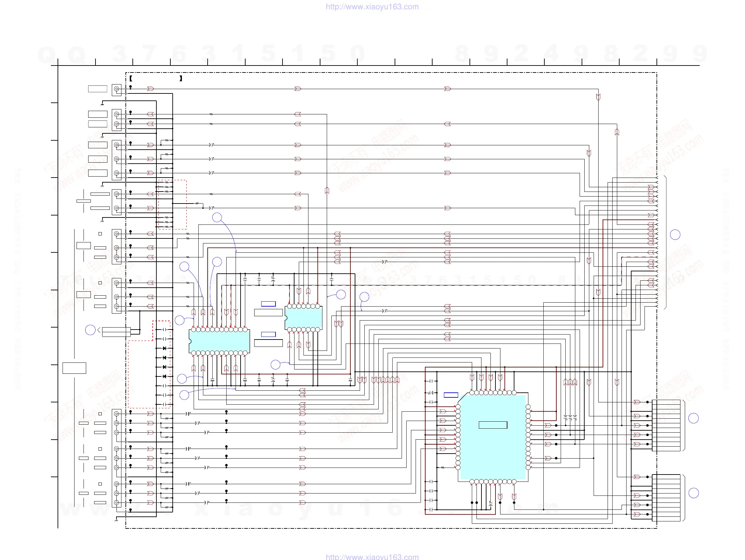
Task: Click blue circle beside the tall right connector bracket
Action: [x=675, y=234]
